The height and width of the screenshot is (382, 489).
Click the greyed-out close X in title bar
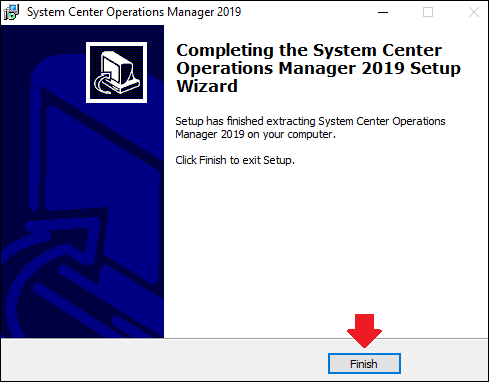474,12
